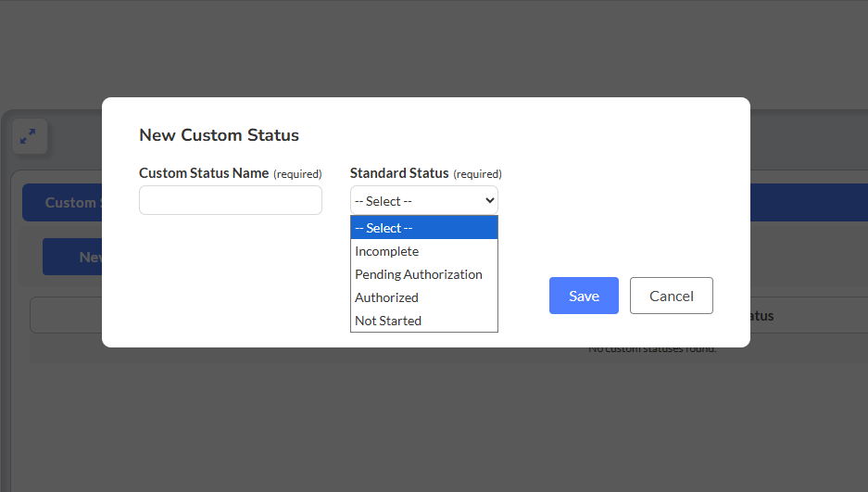
Task: Click the partially hidden Status column header
Action: [760, 316]
